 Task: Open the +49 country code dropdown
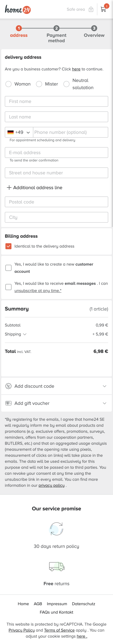click(x=19, y=132)
